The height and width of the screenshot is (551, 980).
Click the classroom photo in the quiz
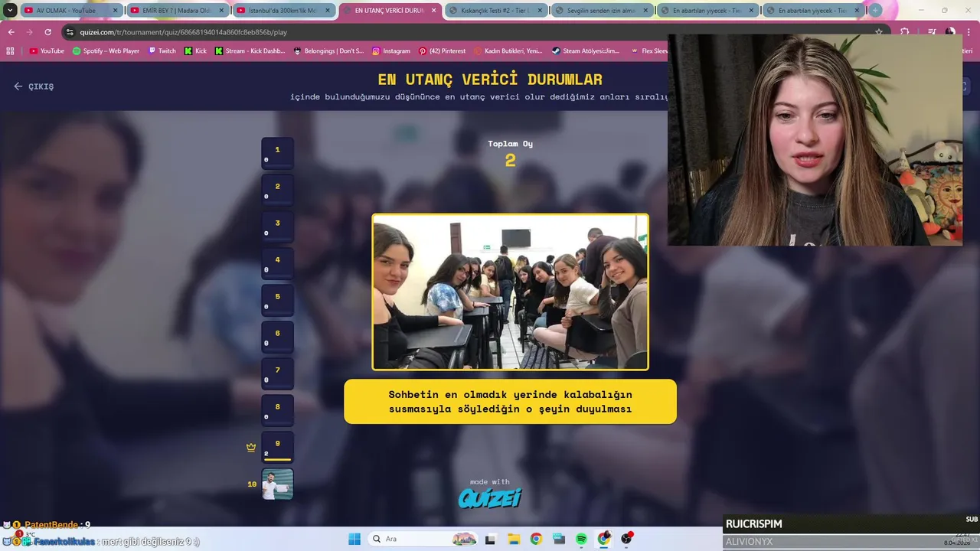pyautogui.click(x=510, y=292)
